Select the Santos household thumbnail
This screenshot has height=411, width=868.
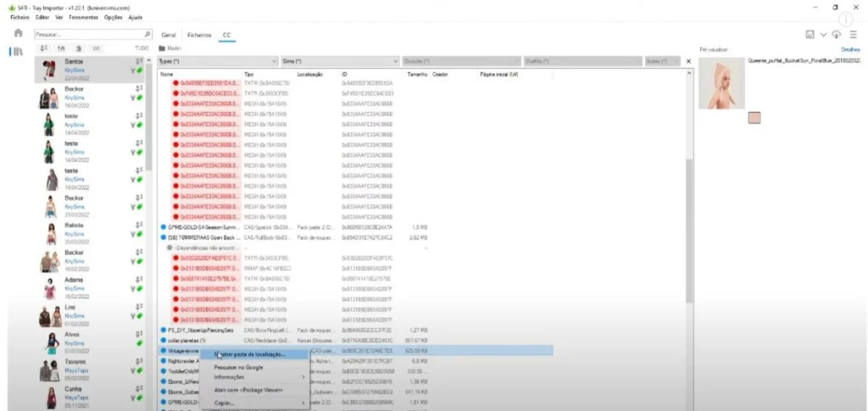50,69
